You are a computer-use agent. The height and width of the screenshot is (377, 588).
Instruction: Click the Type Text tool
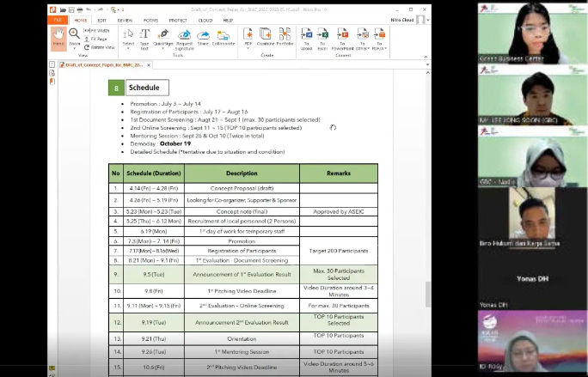tap(145, 37)
